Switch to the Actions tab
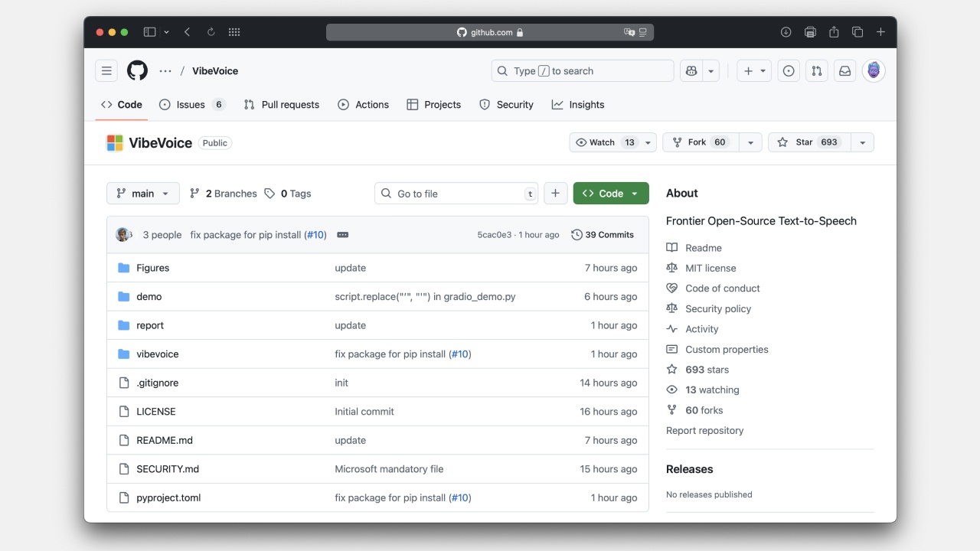980x551 pixels. (x=364, y=105)
